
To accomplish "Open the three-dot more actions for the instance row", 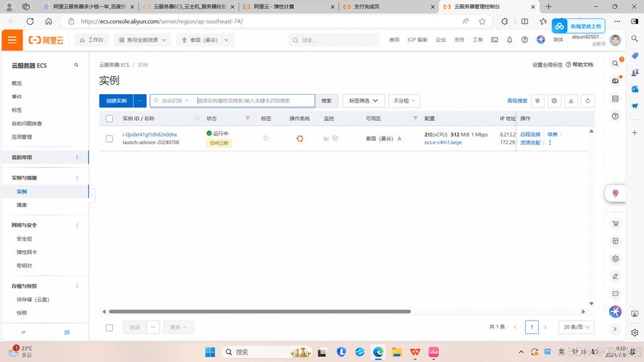I will point(550,143).
